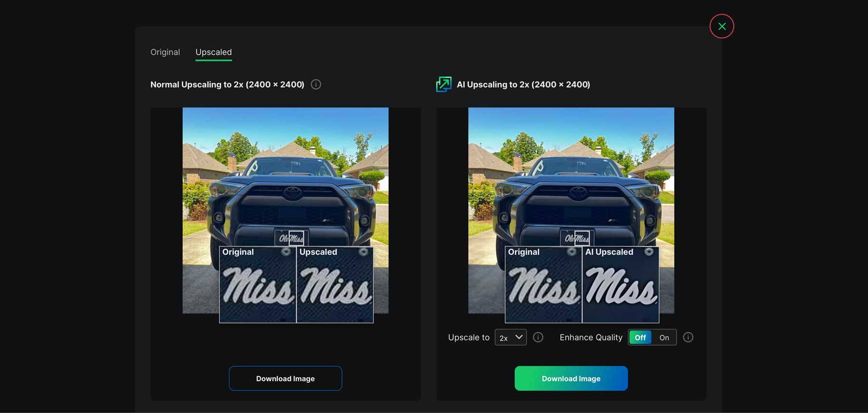Set Enhance Quality to Off
The width and height of the screenshot is (868, 413).
point(640,337)
